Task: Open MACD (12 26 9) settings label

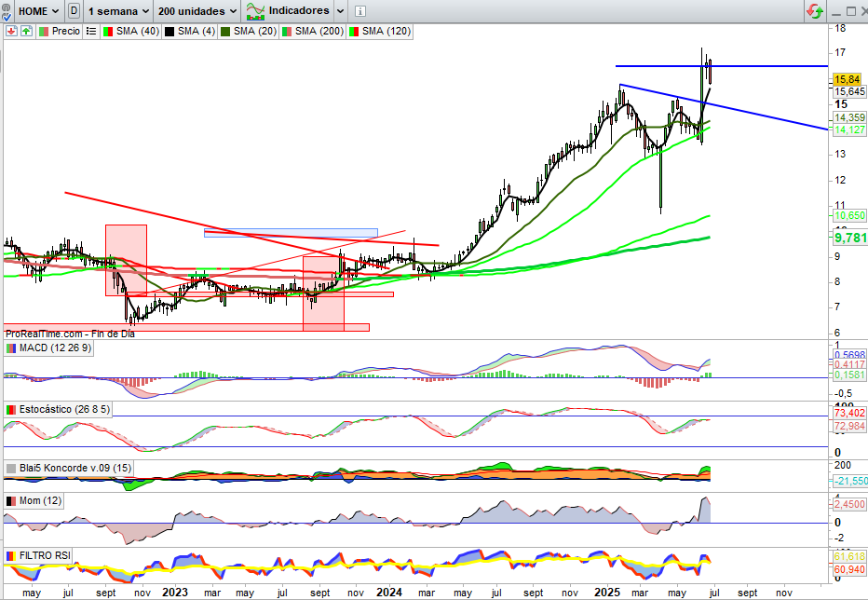Action: pyautogui.click(x=48, y=348)
